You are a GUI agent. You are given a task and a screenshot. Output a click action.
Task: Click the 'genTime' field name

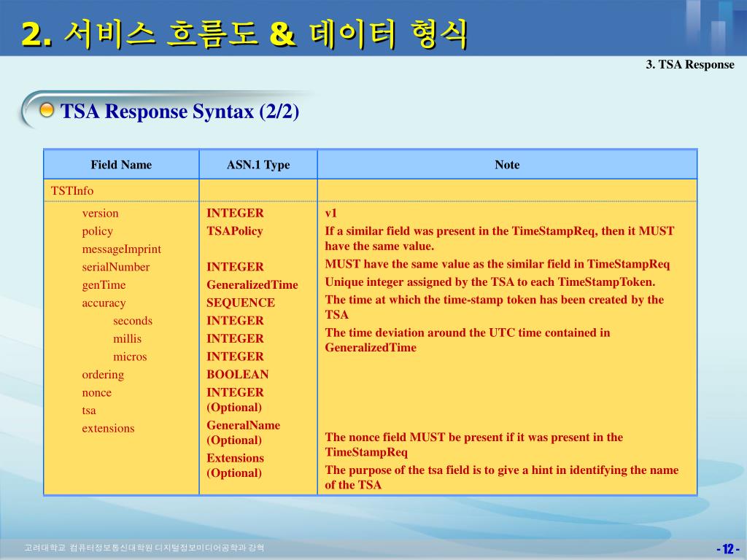coord(104,285)
